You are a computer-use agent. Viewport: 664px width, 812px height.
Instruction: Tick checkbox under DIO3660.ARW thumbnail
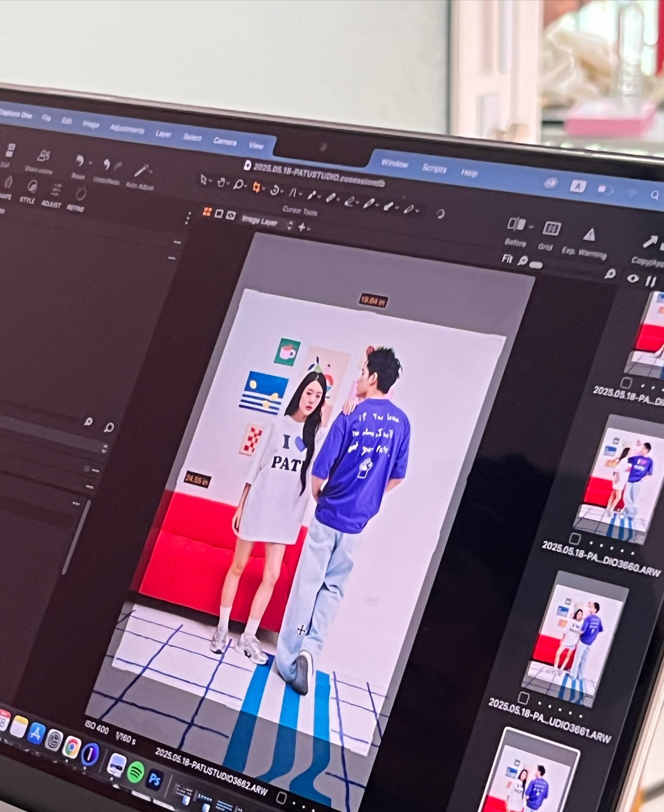[575, 538]
